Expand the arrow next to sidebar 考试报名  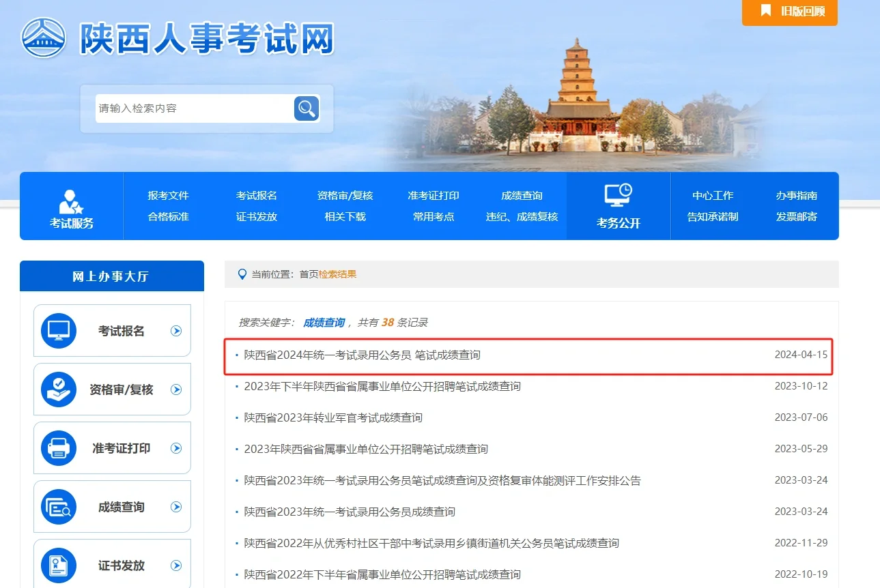tap(177, 330)
